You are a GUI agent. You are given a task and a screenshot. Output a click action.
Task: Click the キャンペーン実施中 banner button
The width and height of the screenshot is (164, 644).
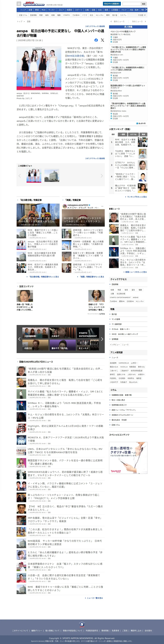112,4
